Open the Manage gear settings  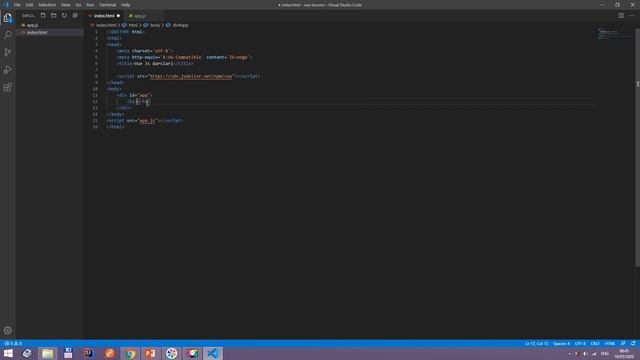(x=8, y=330)
